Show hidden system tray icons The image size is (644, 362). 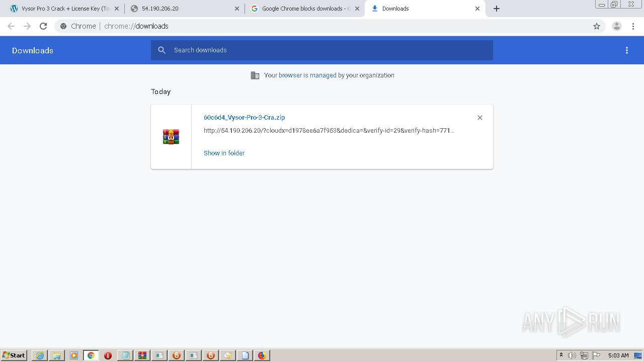[x=561, y=355]
